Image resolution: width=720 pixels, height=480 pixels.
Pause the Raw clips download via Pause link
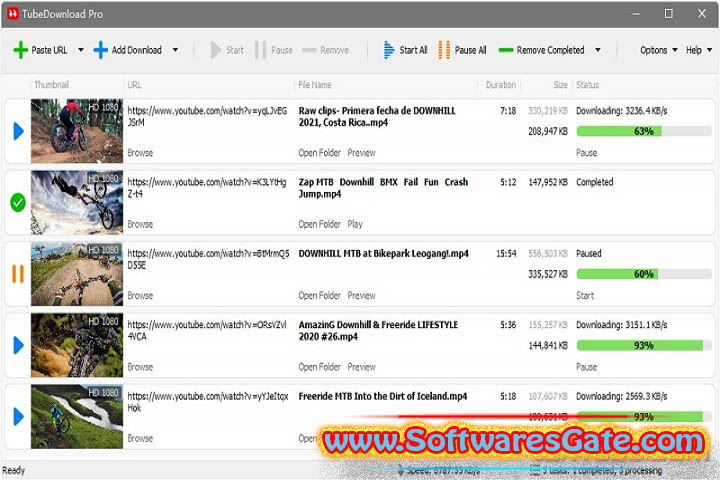coord(586,153)
